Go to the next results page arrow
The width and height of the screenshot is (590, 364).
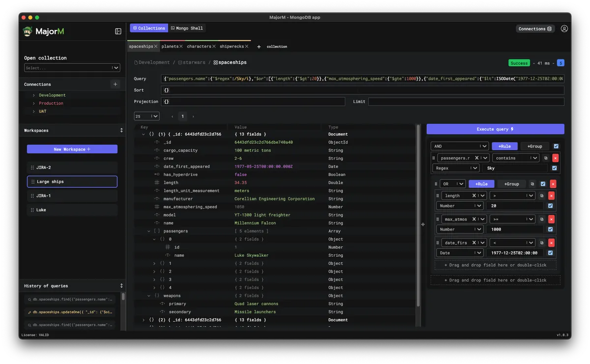tap(193, 116)
